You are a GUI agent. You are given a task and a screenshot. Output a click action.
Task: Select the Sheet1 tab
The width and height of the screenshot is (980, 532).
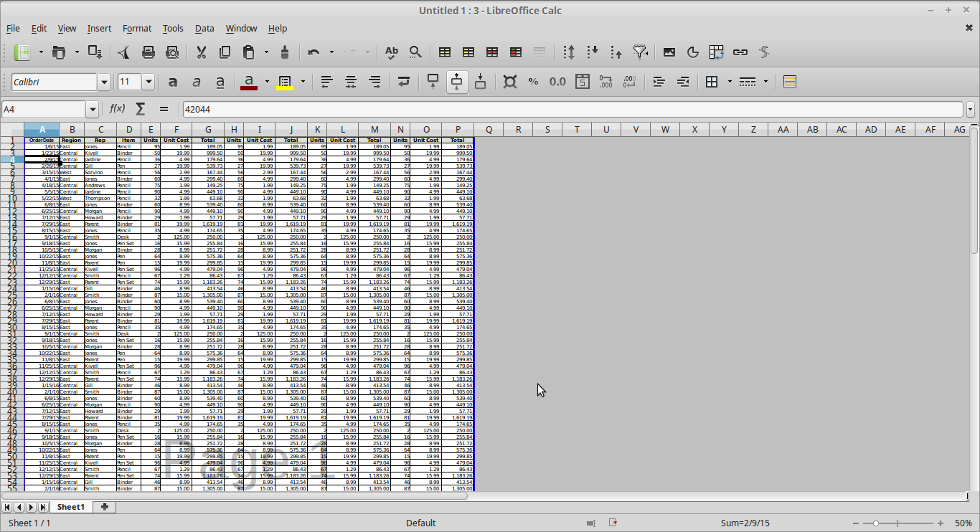pyautogui.click(x=70, y=507)
